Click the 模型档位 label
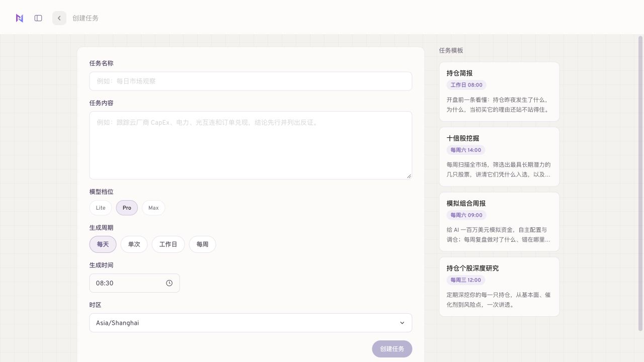Viewport: 644px width, 362px height. pos(101,192)
